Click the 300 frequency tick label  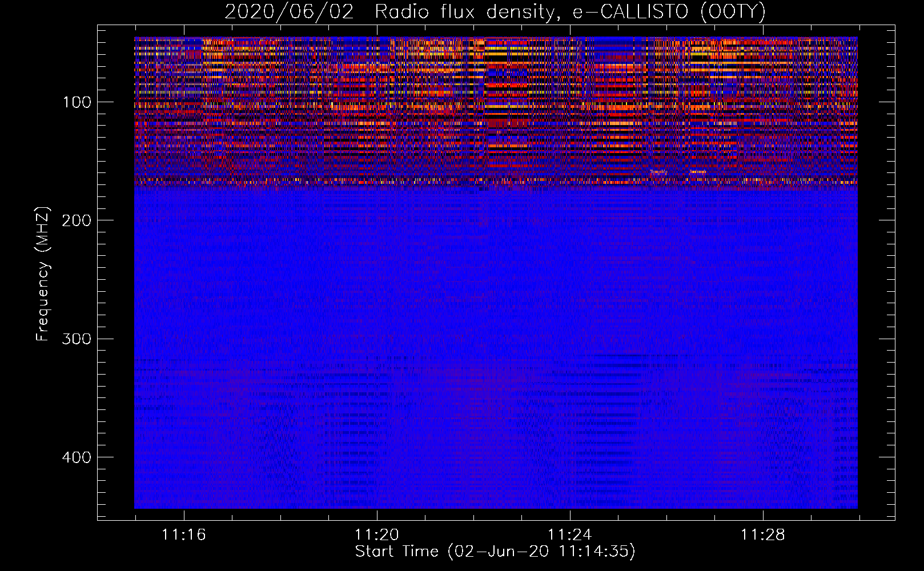pos(77,339)
